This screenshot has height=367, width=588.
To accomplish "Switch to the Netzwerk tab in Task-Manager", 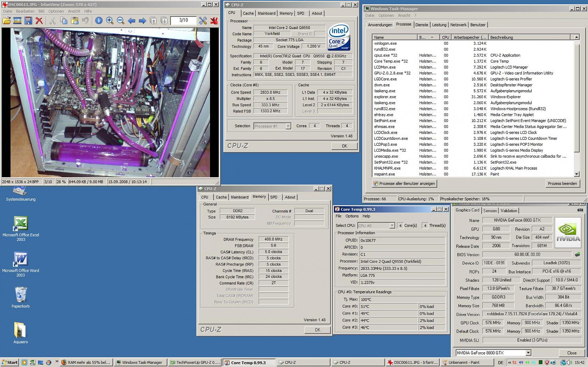I will (458, 25).
